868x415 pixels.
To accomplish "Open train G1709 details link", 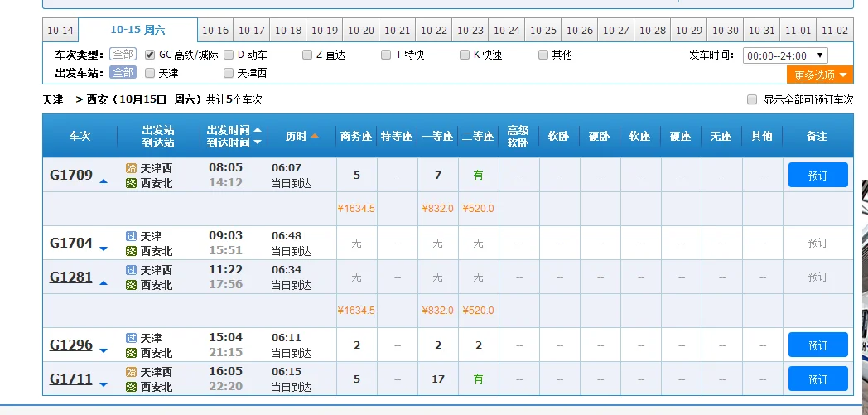I will pyautogui.click(x=71, y=176).
